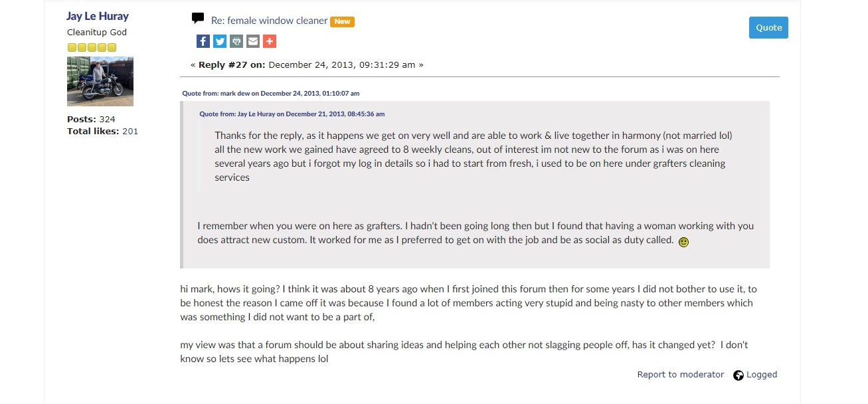868x404 pixels.
Task: Open "Quote from: mark dew" link
Action: (270, 94)
